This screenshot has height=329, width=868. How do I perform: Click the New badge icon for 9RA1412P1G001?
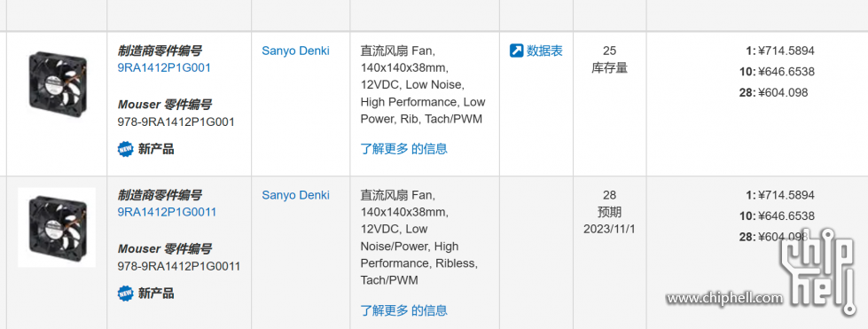[x=126, y=149]
